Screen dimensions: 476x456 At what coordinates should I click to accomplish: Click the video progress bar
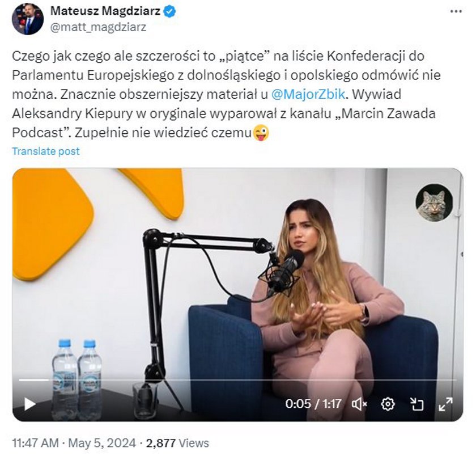[237, 380]
